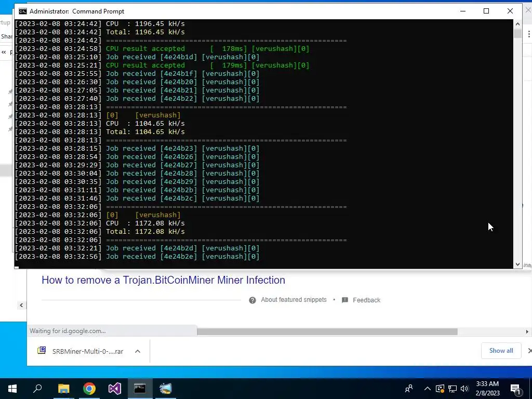This screenshot has width=532, height=399.
Task: Open SRBMiner-Multi rar download item
Action: 87,352
